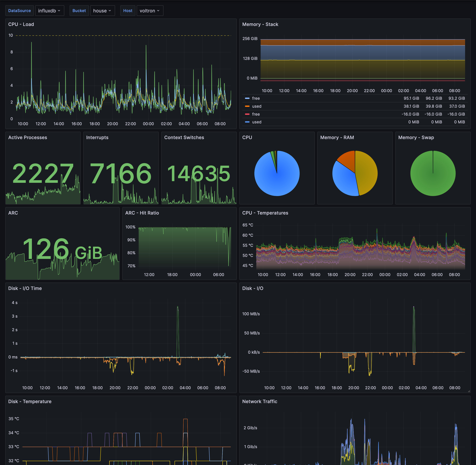The image size is (476, 465).
Task: Toggle the 95.1 GiB free series in Memory Stack legend
Action: (256, 98)
